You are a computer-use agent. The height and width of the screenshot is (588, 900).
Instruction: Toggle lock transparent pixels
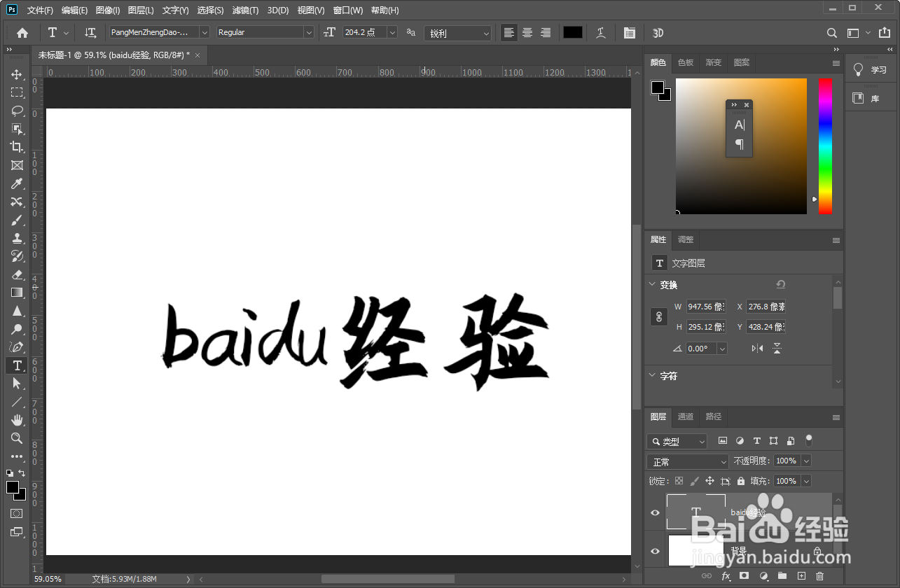pos(679,481)
